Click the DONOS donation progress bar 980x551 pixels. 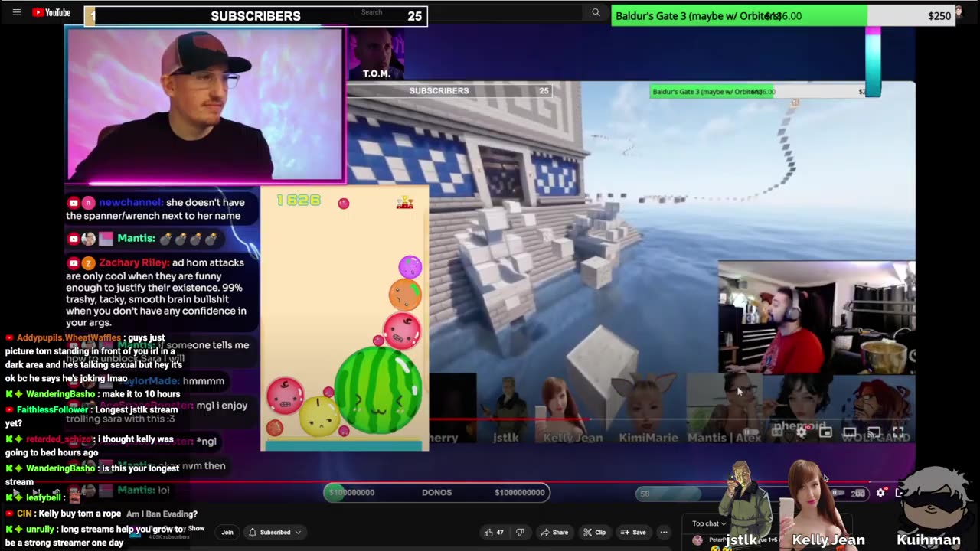436,492
